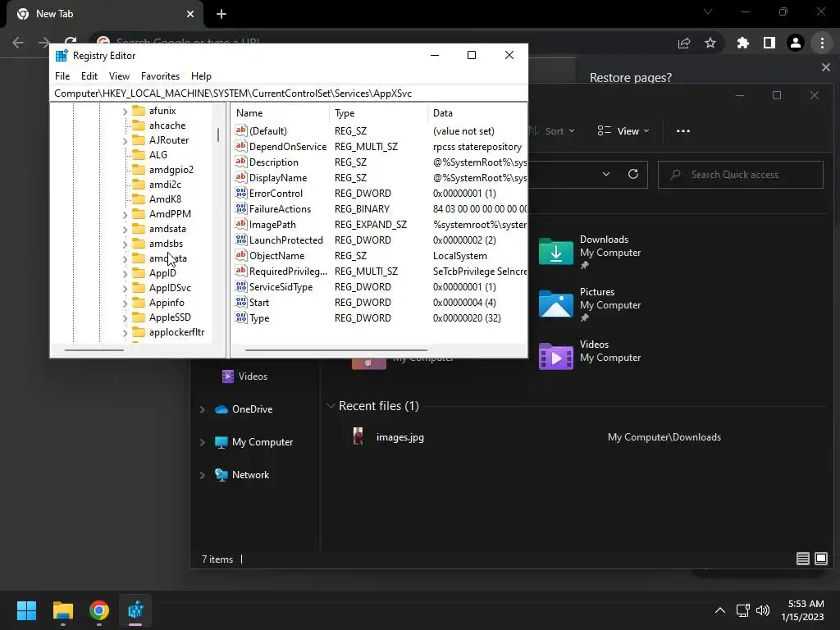Select the ObjectName value
This screenshot has width=840, height=630.
point(276,256)
